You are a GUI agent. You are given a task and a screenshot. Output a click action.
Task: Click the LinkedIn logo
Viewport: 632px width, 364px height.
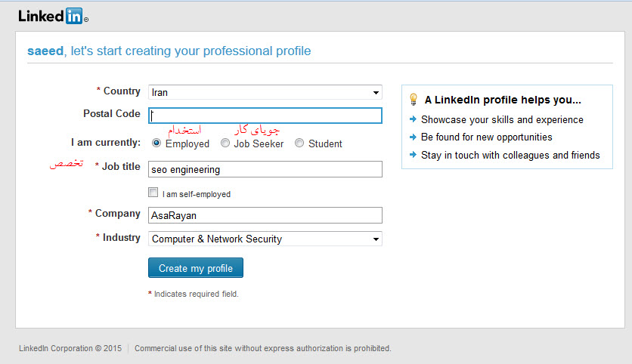(x=50, y=16)
